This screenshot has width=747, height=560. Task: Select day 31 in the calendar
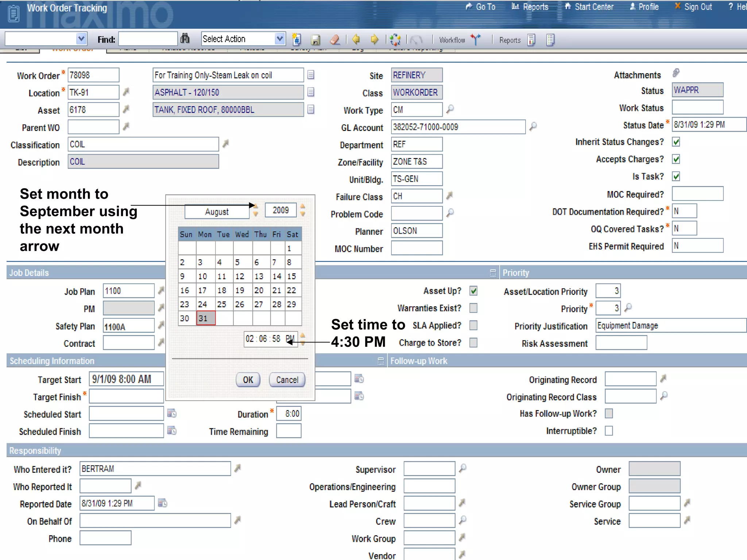(205, 318)
